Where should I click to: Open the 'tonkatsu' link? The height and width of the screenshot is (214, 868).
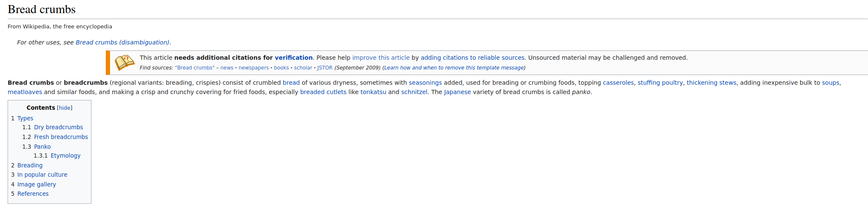373,92
